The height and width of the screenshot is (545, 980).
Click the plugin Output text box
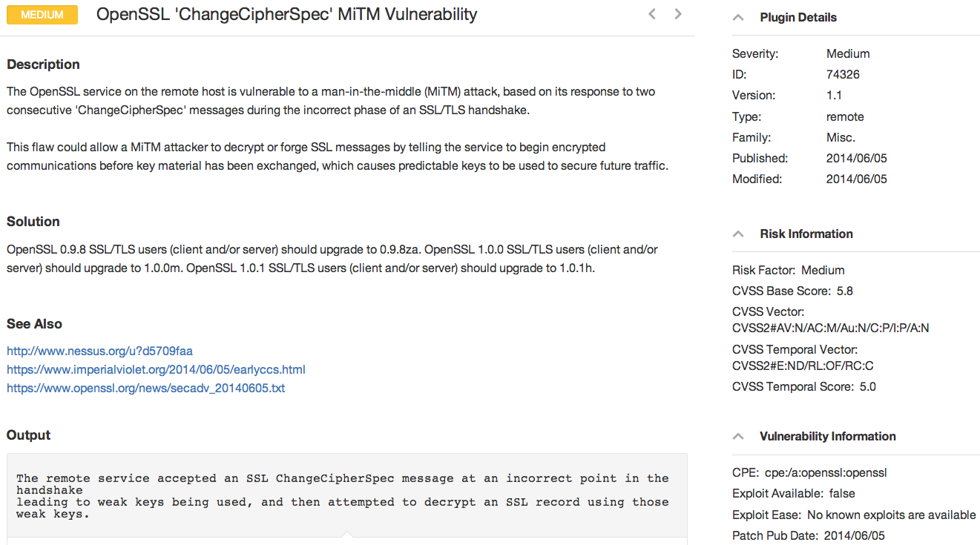click(347, 495)
